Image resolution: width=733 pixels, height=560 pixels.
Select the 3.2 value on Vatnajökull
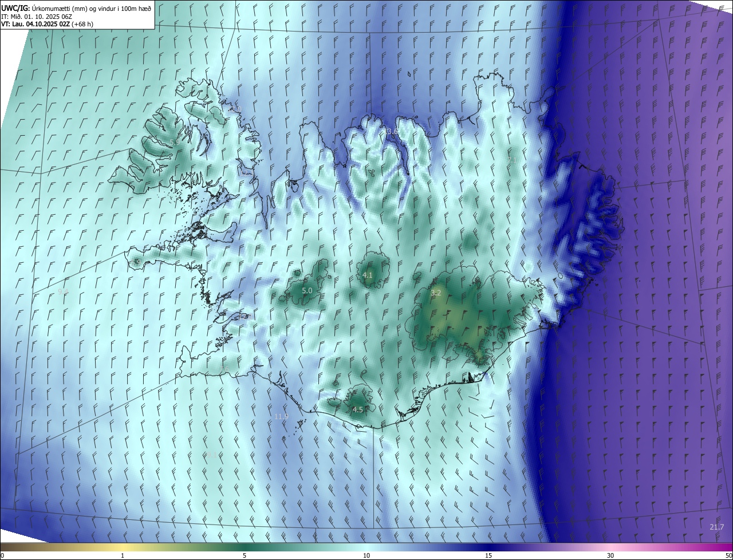[436, 293]
